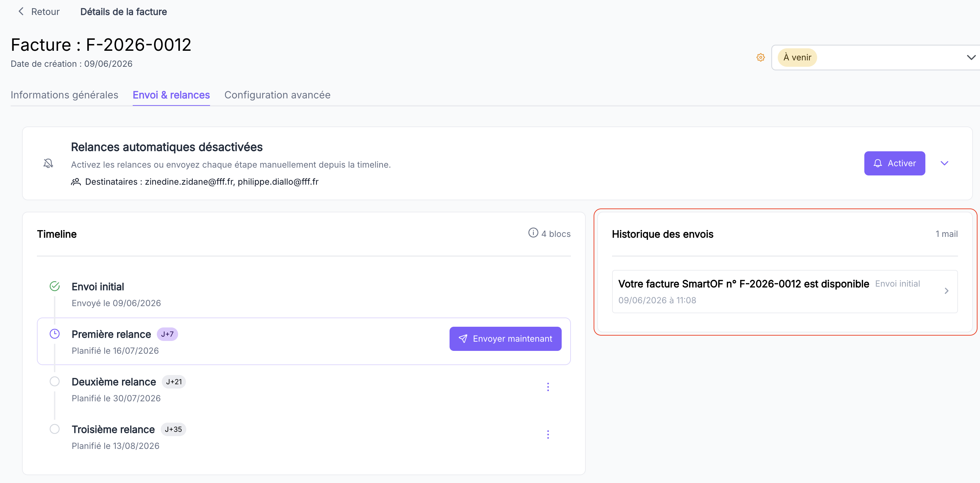Image resolution: width=980 pixels, height=483 pixels.
Task: Click Envoyer maintenant for Première relance
Action: pos(505,339)
